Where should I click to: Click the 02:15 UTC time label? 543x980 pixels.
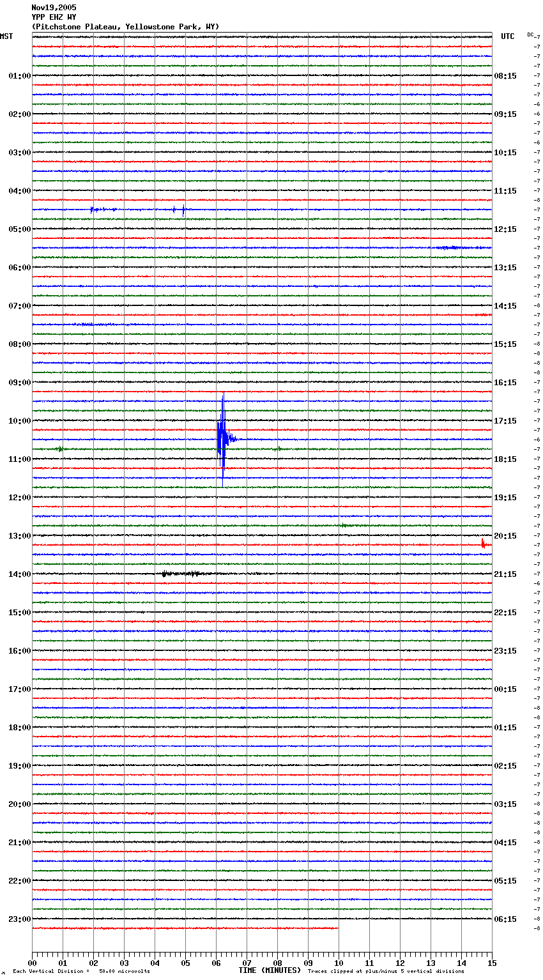[x=505, y=766]
